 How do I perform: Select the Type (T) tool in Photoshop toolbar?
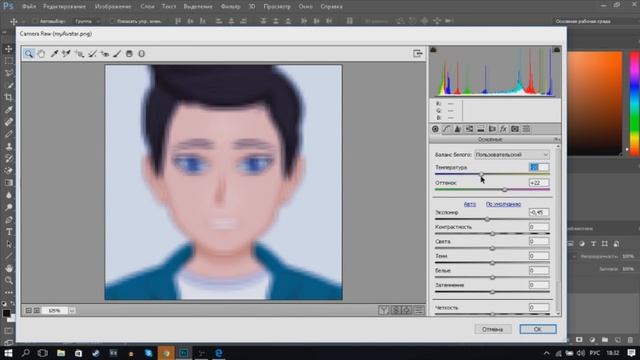pos(8,232)
